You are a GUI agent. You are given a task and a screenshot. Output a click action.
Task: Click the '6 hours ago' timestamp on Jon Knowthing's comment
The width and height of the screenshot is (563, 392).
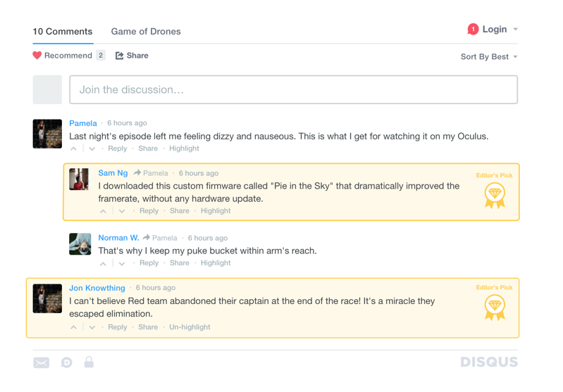click(x=156, y=288)
